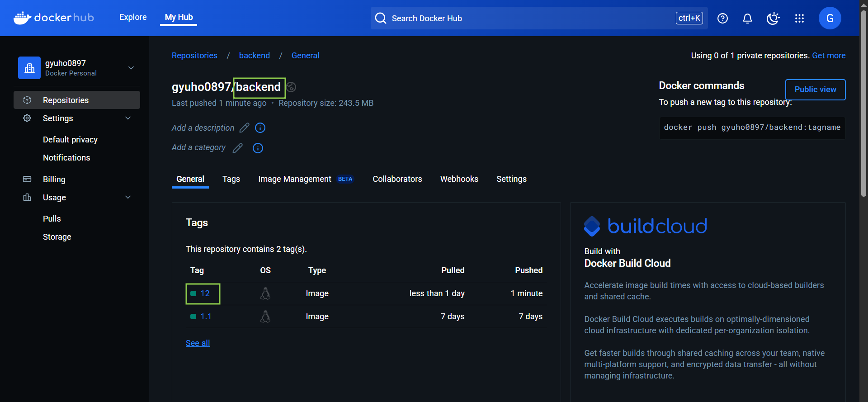
Task: Click the Add a description text
Action: 203,128
